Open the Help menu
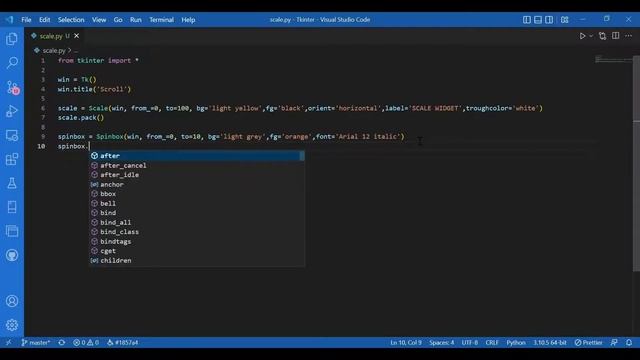Screen dimensions: 640x360 click(188, 20)
